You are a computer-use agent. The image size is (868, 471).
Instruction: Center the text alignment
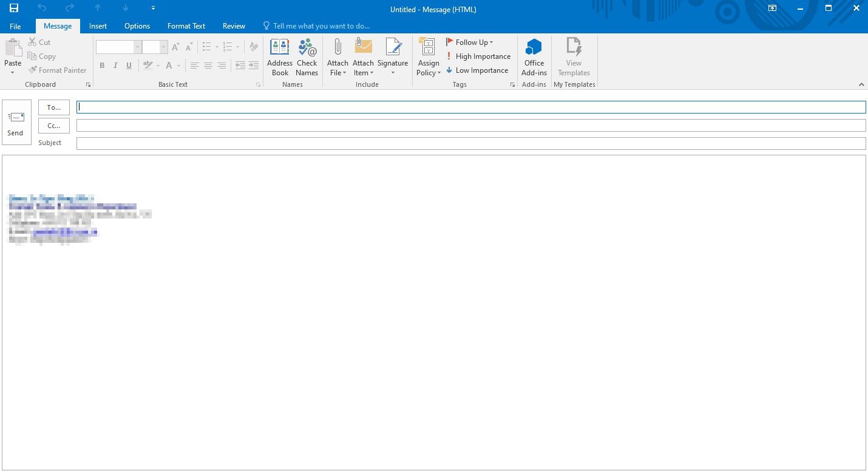208,66
